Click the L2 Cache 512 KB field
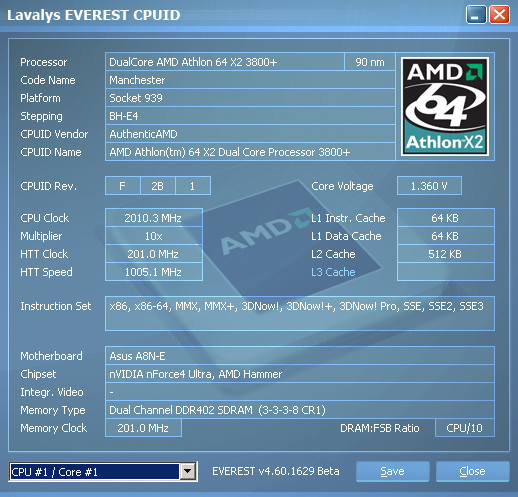Viewport: 518px width, 497px height. coord(446,254)
